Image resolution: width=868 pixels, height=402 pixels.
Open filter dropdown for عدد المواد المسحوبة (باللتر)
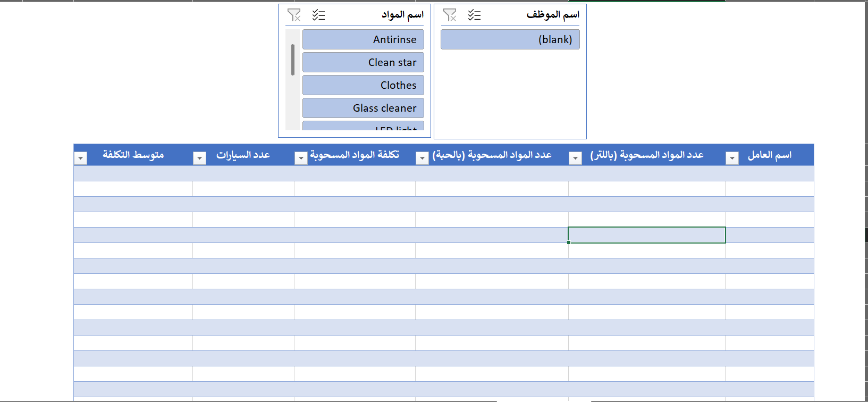576,158
